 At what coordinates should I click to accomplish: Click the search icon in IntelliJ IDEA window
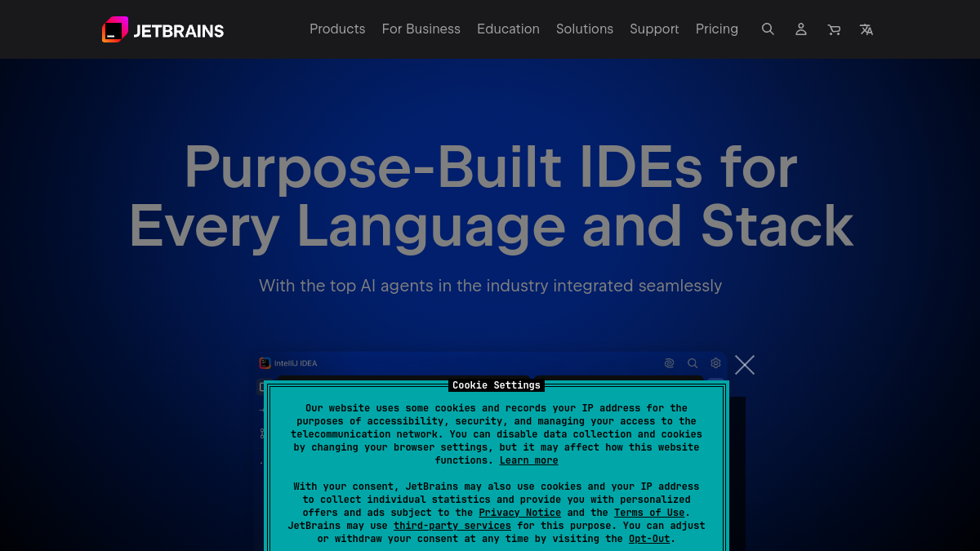(x=693, y=363)
